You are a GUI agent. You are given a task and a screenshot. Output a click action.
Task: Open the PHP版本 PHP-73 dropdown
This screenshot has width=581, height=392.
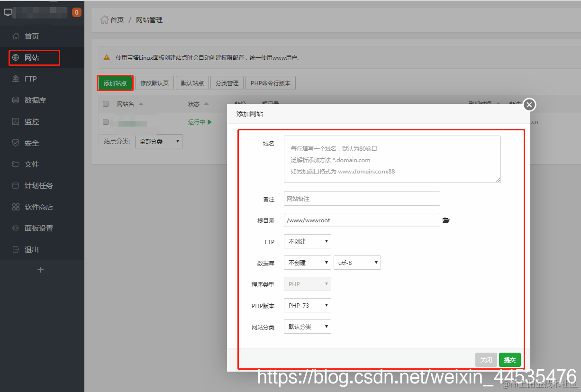pyautogui.click(x=308, y=305)
